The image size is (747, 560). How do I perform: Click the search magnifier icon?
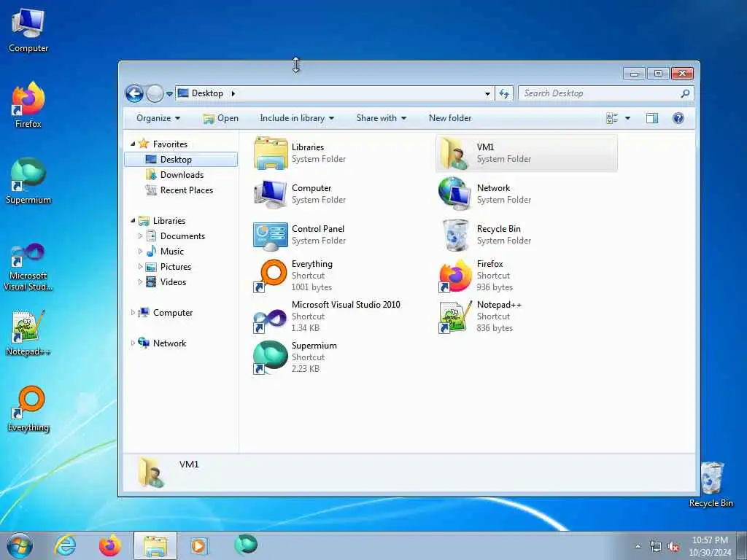click(x=686, y=94)
